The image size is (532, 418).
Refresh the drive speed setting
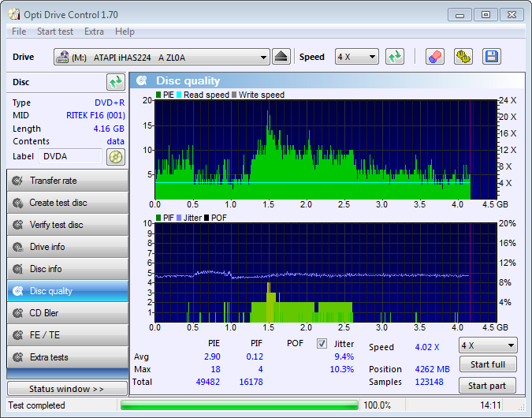click(395, 57)
